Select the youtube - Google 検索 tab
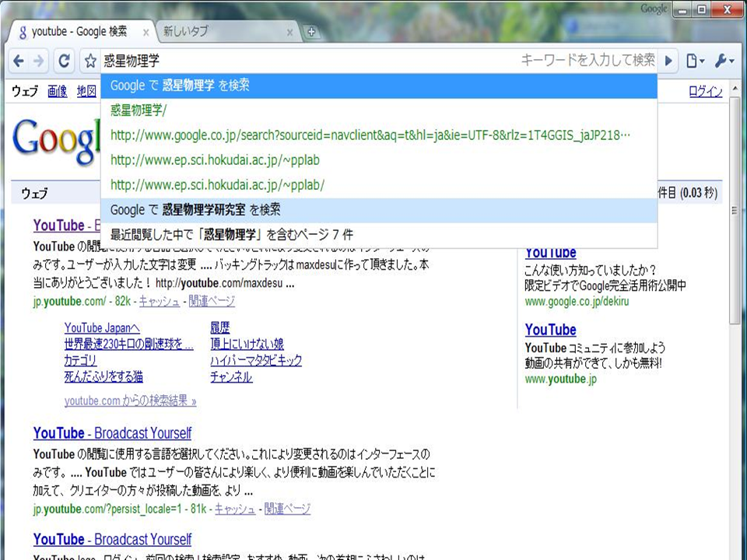 [81, 32]
